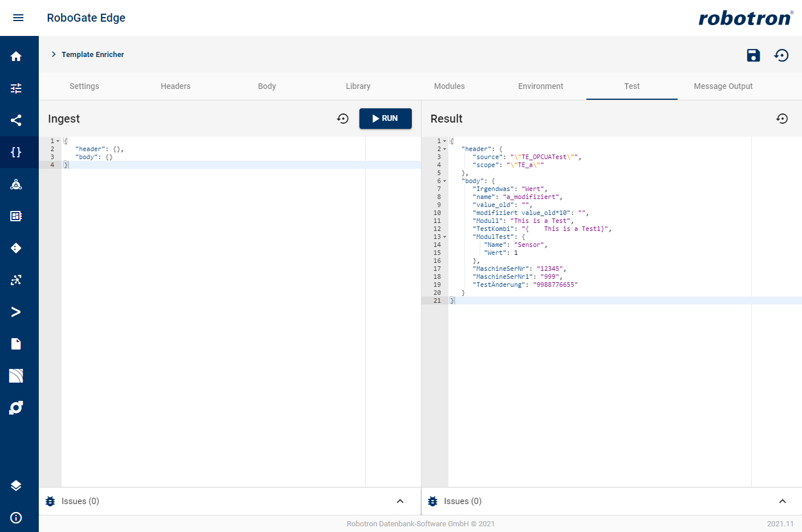Click the RoboGate Edge title
Viewport: 802px width, 532px height.
86,18
